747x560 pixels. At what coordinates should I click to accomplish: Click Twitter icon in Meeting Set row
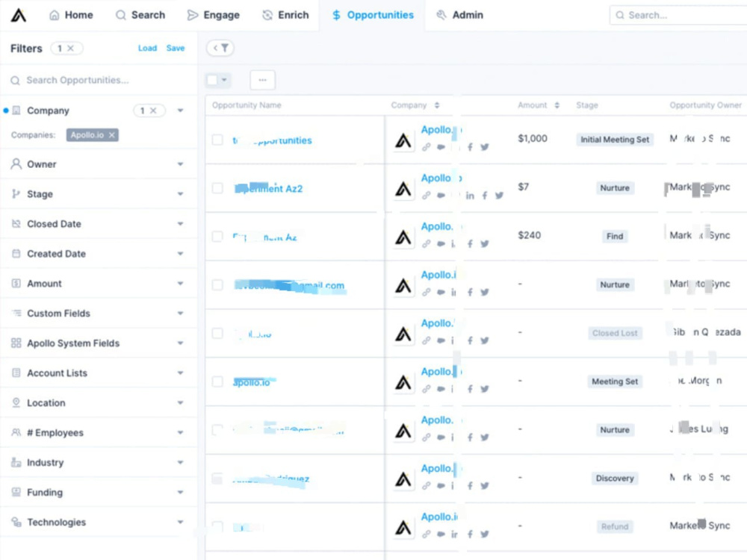[x=485, y=389]
